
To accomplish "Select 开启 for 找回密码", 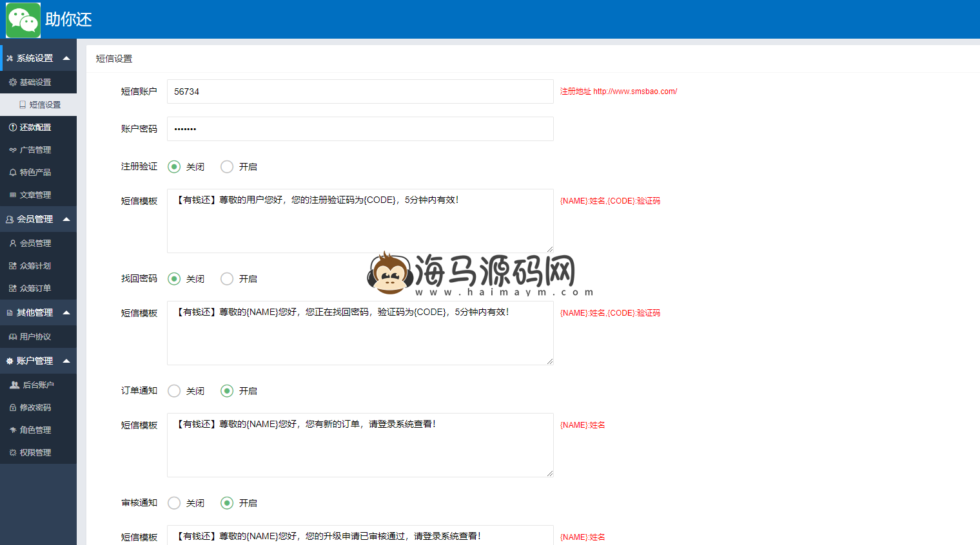I will (227, 279).
